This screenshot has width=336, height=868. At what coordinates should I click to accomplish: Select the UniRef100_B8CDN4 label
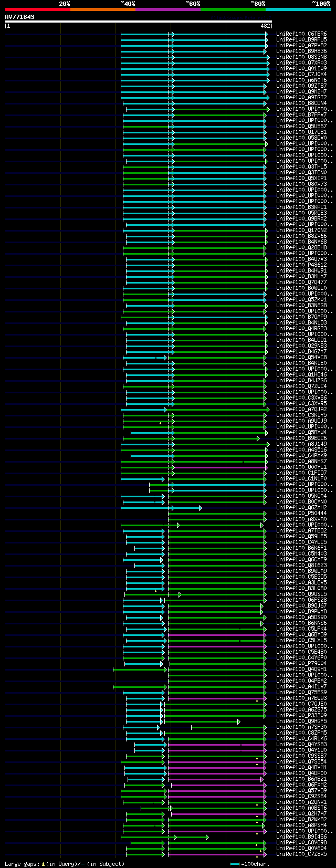301,103
